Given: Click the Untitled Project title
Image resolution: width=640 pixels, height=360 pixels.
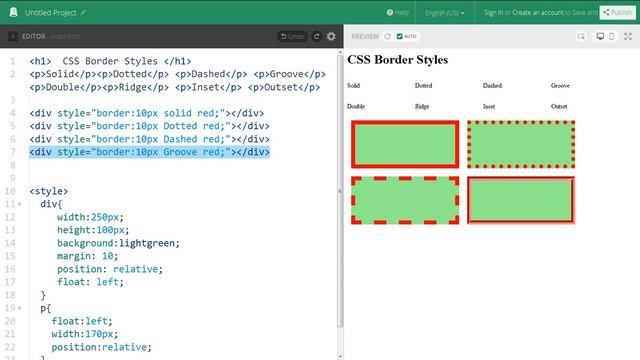Looking at the screenshot, I should [51, 13].
